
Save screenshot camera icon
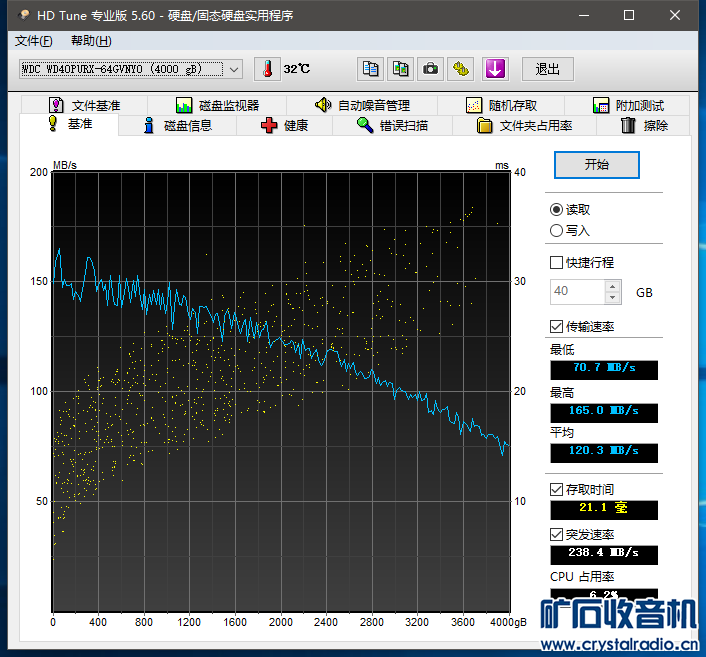pos(430,69)
